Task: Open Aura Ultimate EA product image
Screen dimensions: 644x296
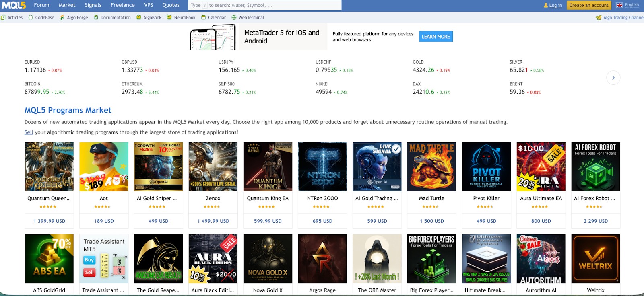Action: (541, 166)
